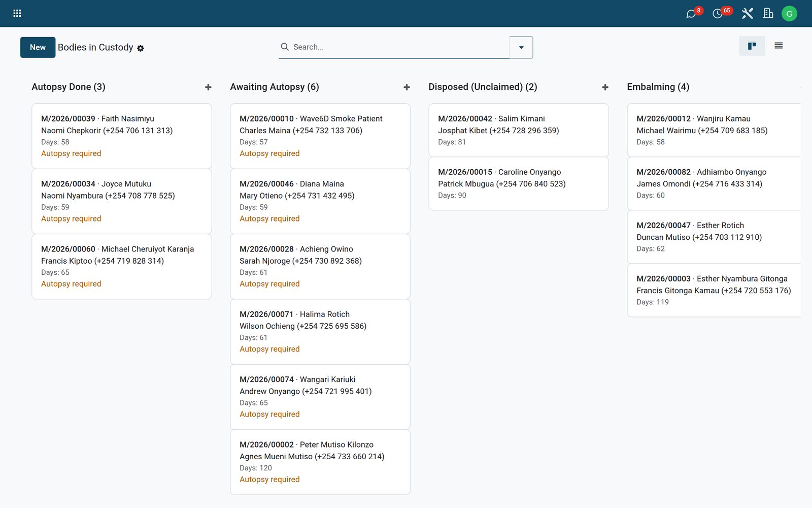Open card M/2026/00042 Salim Kimani
The height and width of the screenshot is (508, 812).
pyautogui.click(x=519, y=130)
